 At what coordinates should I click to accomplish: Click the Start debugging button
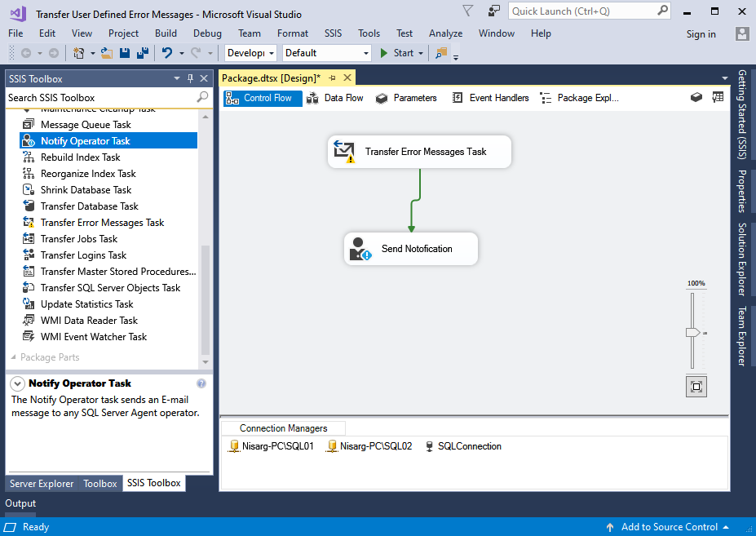tap(397, 53)
